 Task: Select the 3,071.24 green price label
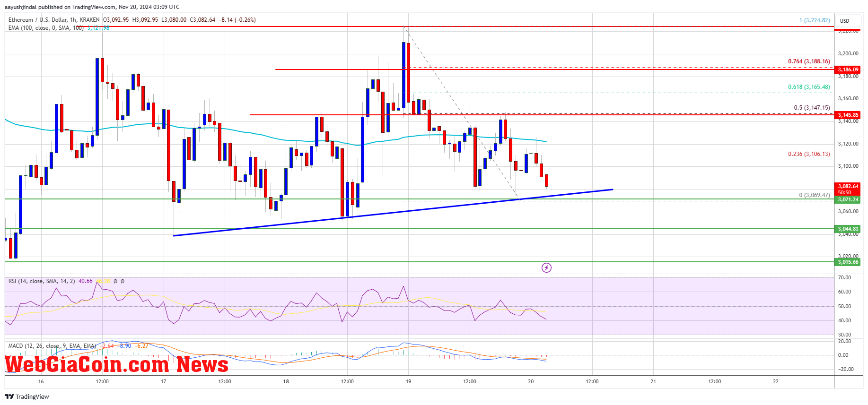click(848, 199)
